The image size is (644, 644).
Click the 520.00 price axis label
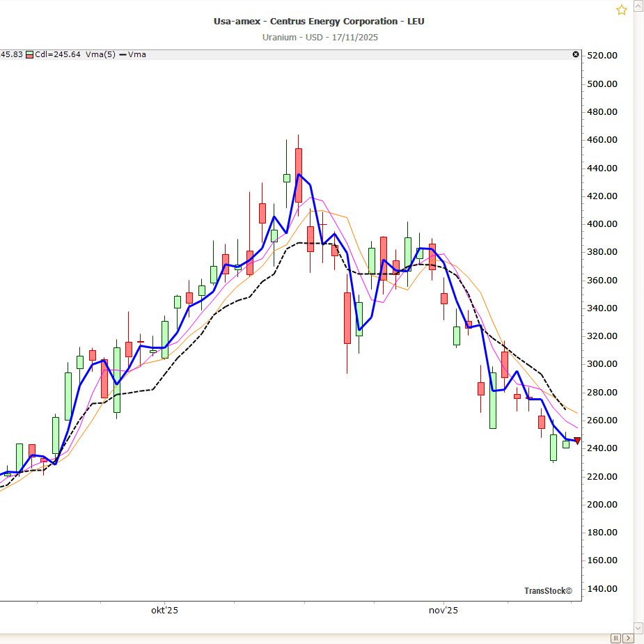tap(602, 56)
